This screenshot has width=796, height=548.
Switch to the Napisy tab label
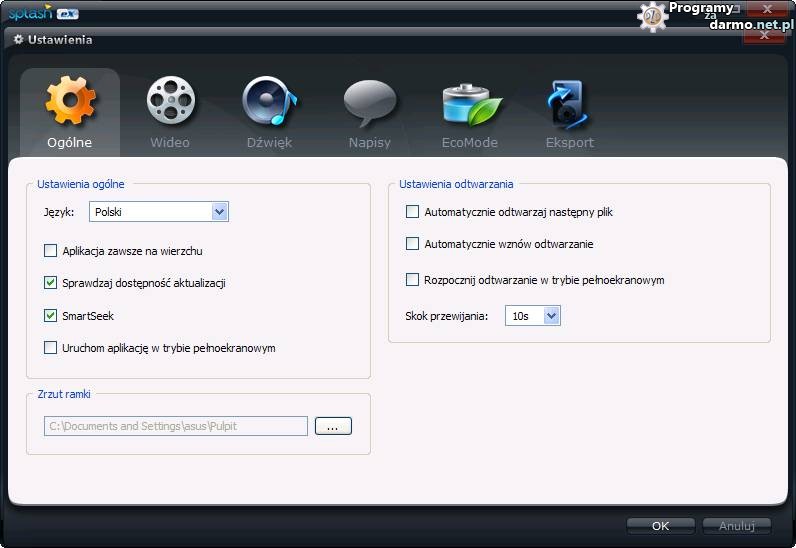[370, 142]
